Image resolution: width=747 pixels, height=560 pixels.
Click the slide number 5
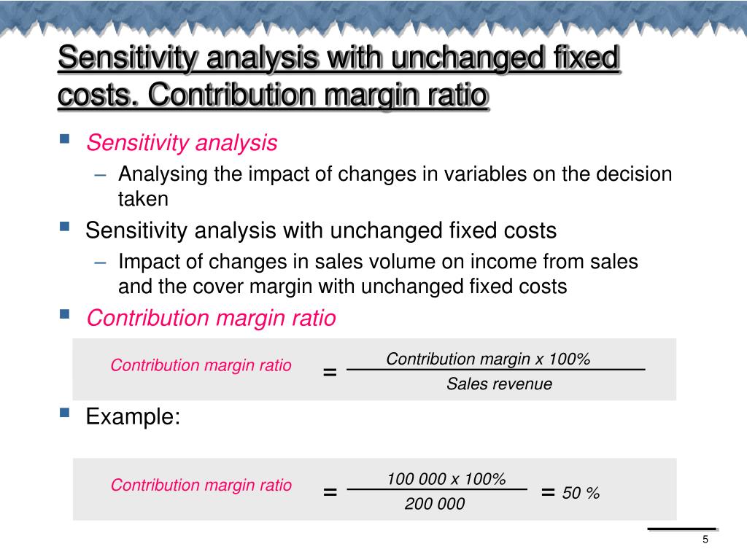click(x=705, y=540)
